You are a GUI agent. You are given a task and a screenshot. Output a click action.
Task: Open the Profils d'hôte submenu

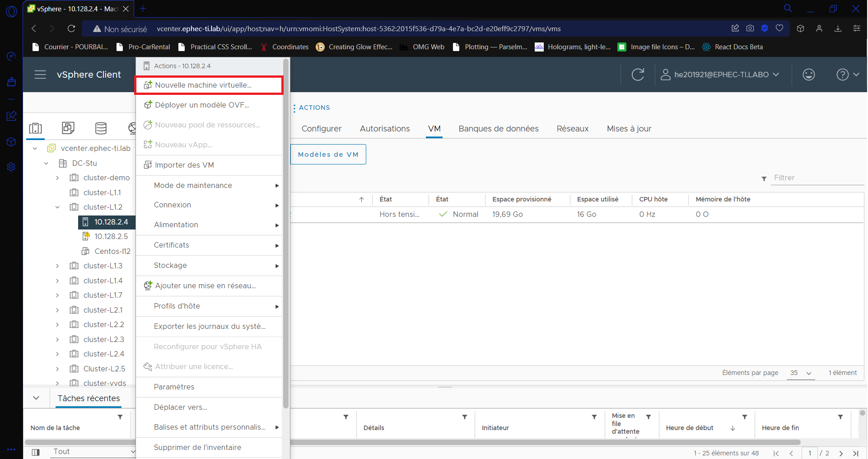click(209, 306)
